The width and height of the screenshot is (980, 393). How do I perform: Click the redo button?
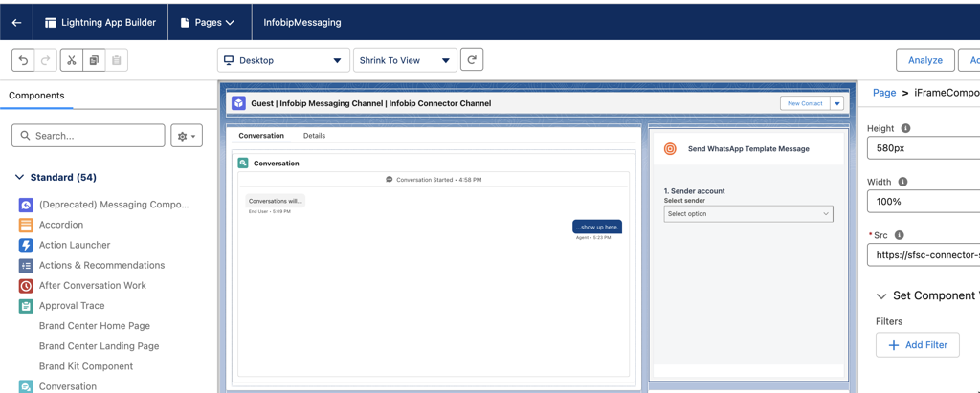click(46, 60)
